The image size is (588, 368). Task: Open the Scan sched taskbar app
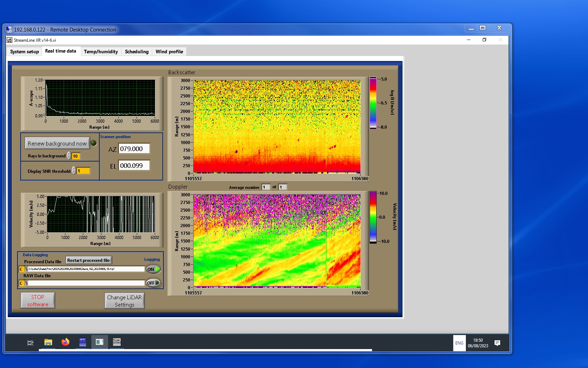point(117,342)
